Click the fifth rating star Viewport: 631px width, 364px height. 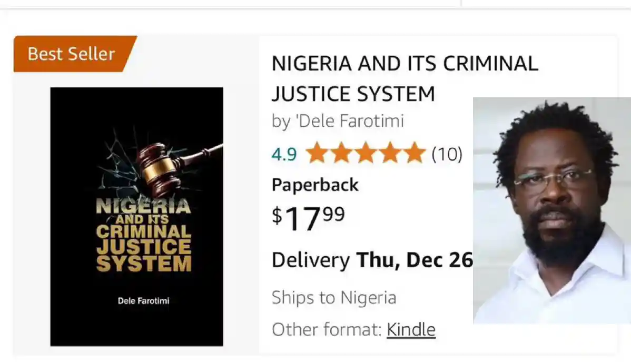[414, 153]
